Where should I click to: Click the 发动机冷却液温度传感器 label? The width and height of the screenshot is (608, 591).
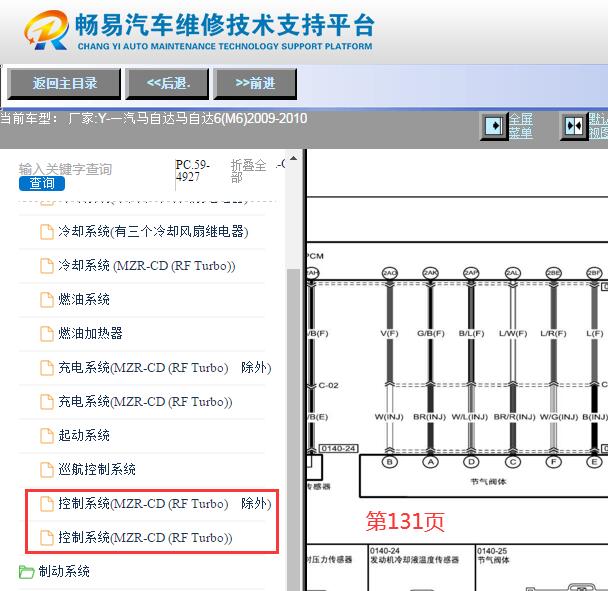tap(415, 560)
